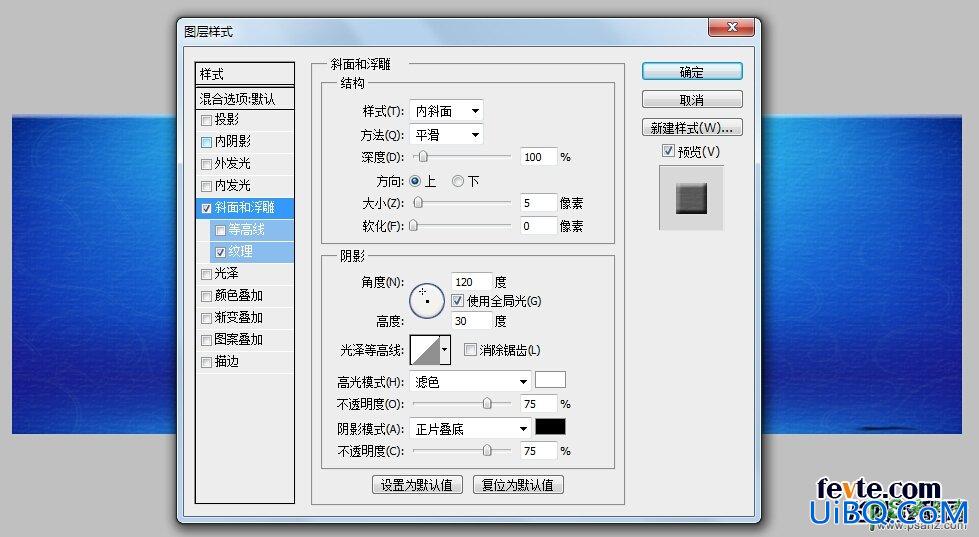Click highlight 不透明度(O) field showing 75

tap(538, 404)
